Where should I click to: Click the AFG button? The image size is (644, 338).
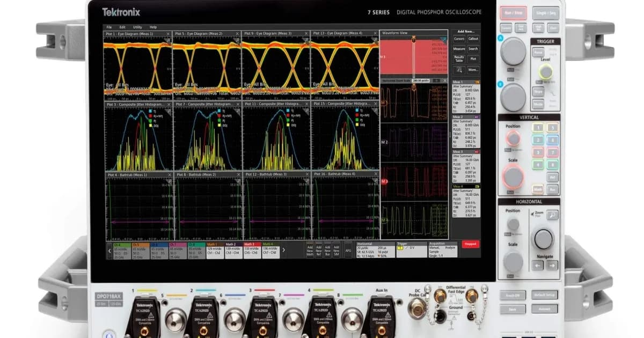(348, 250)
